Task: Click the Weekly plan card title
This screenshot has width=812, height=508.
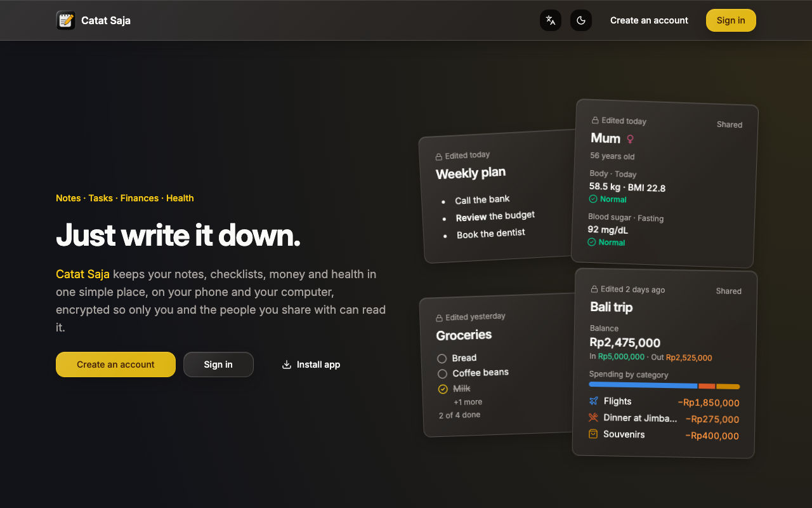Action: tap(471, 173)
